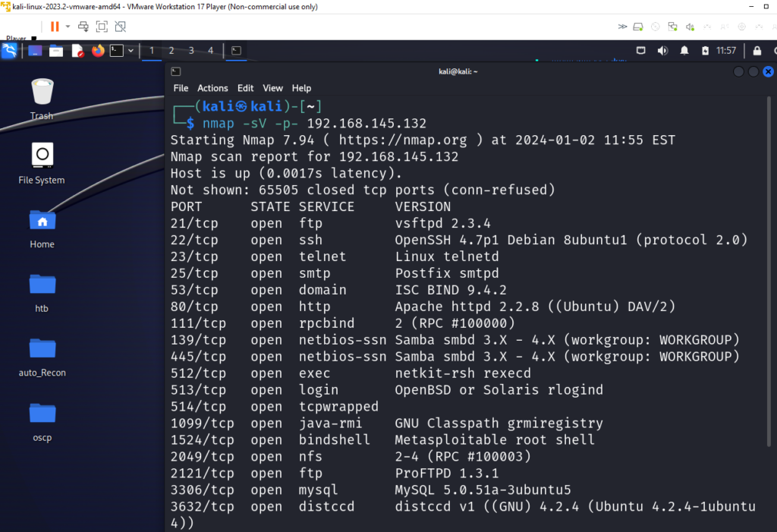This screenshot has height=532, width=777.
Task: Click the 'Postfix smtpd' version text
Action: coord(447,274)
